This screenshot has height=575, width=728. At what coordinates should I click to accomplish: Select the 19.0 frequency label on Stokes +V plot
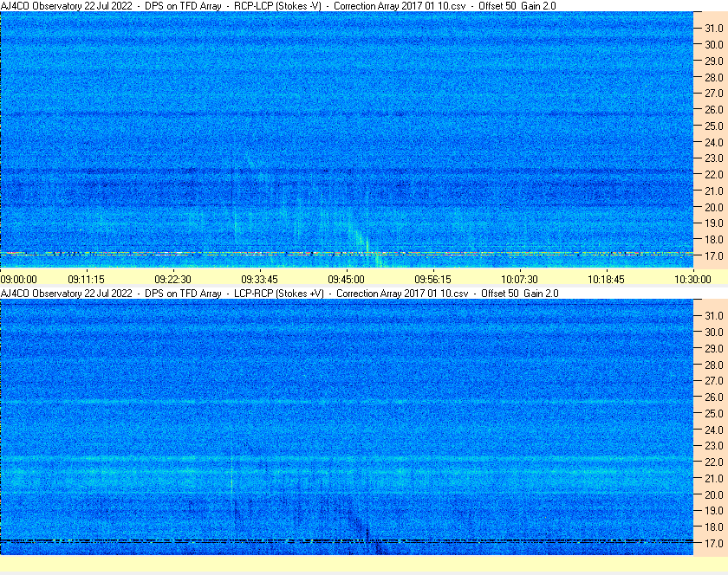tap(714, 511)
